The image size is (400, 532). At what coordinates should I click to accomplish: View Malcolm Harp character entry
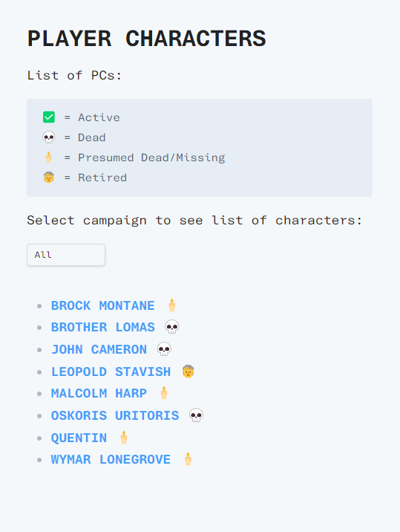point(99,394)
